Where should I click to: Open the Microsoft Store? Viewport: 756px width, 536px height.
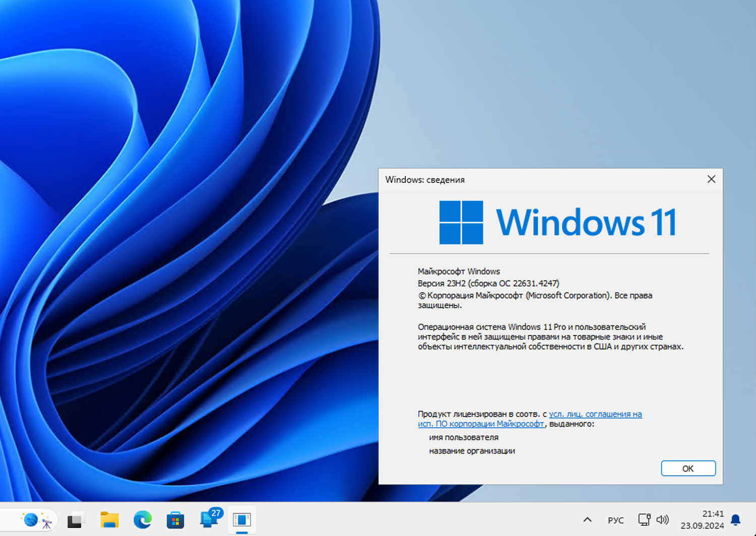pyautogui.click(x=175, y=519)
